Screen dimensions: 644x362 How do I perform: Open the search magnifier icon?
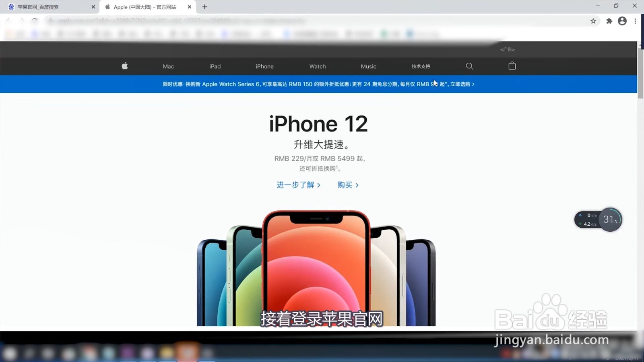(469, 66)
